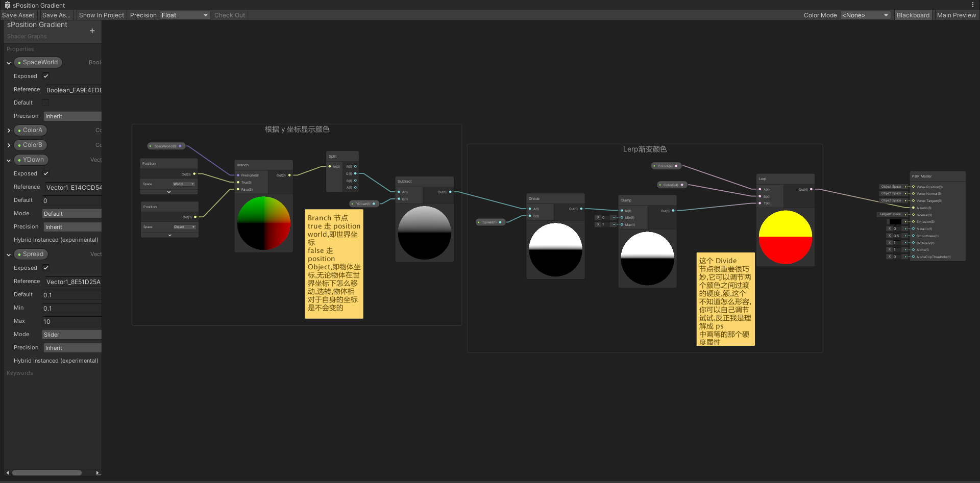Enable the Default checkbox under SpaceWorld
The height and width of the screenshot is (483, 980).
click(45, 102)
